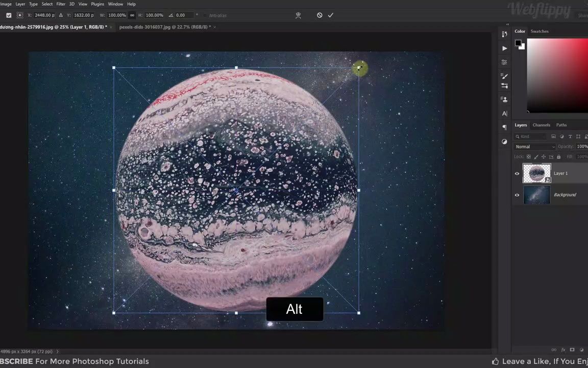
Task: Open the Properties panel sliders icon
Action: pyautogui.click(x=504, y=62)
